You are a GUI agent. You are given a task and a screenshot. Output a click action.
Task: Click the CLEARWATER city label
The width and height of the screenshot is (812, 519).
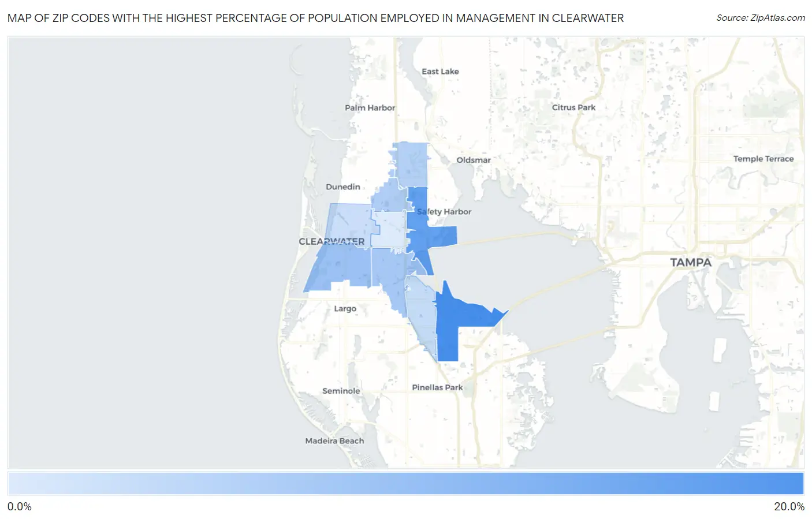click(x=331, y=241)
